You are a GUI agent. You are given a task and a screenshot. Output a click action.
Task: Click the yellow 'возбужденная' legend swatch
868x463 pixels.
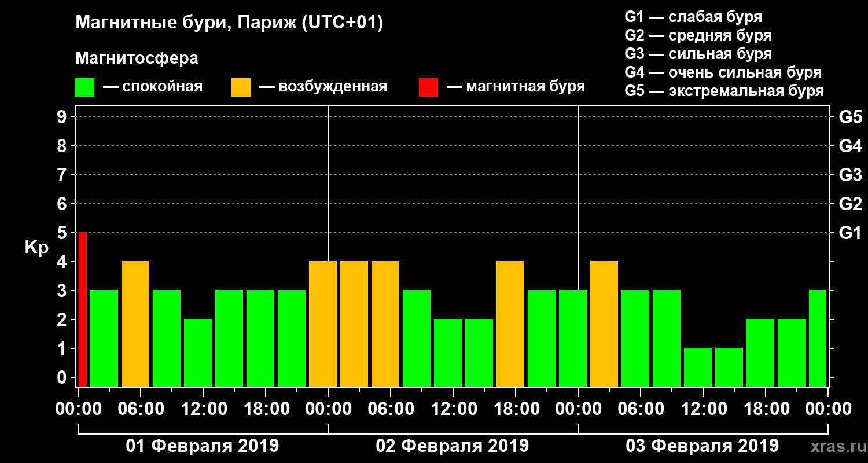241,87
